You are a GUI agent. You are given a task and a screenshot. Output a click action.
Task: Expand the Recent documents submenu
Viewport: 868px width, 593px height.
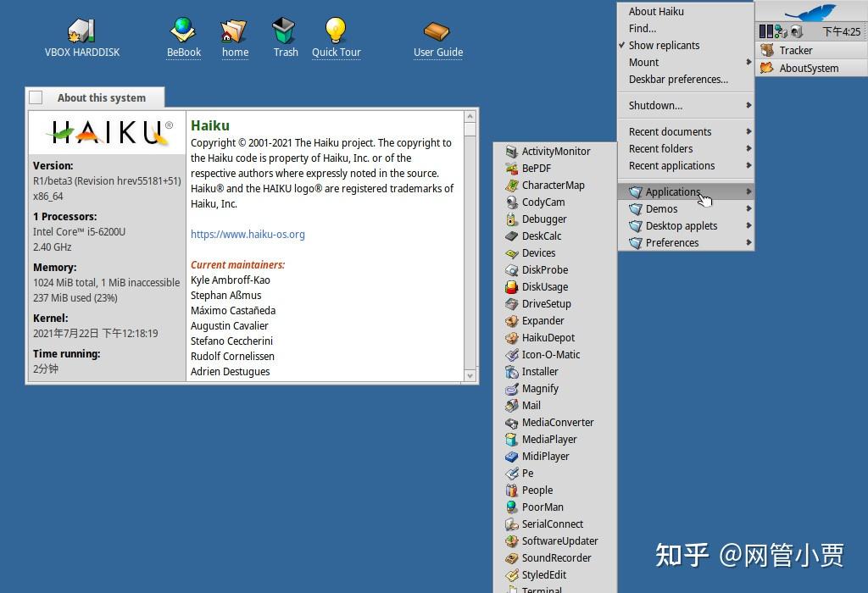pyautogui.click(x=686, y=131)
